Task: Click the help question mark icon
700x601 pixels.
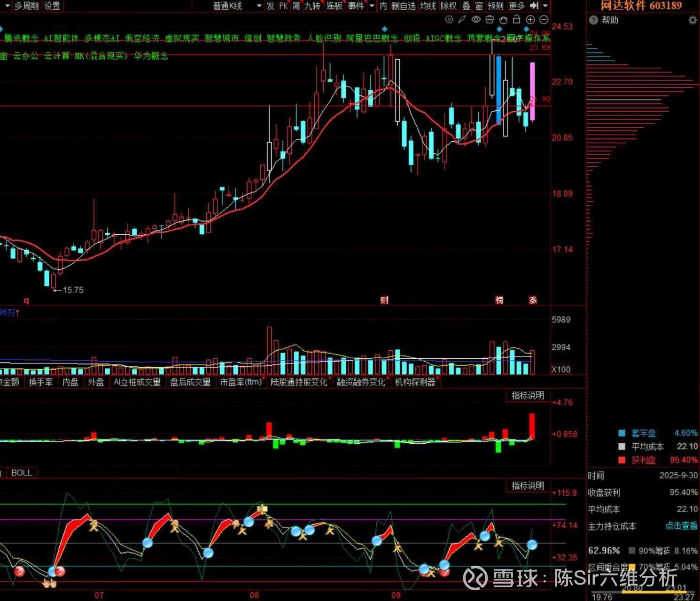Action: (x=594, y=20)
